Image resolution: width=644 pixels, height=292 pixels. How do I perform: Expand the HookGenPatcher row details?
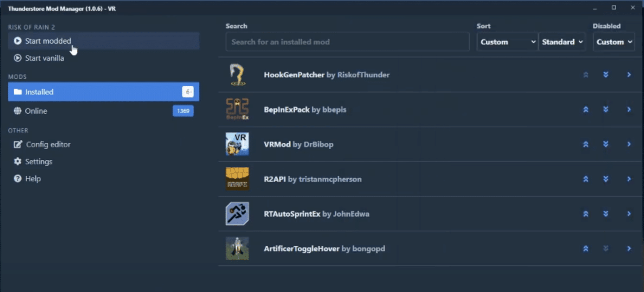click(x=629, y=75)
